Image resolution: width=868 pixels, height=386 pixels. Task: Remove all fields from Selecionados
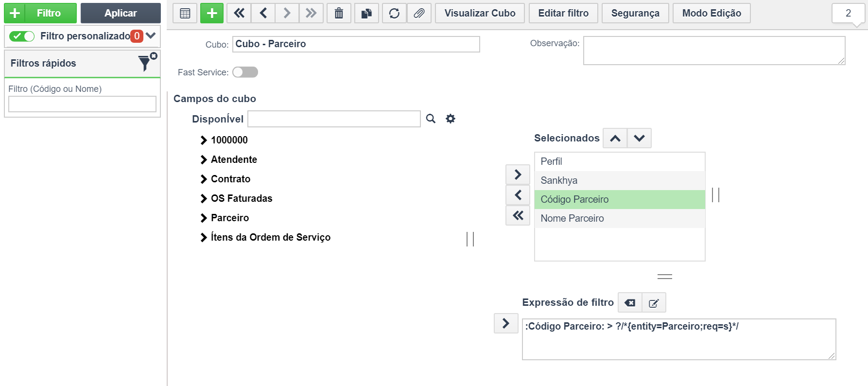[518, 215]
